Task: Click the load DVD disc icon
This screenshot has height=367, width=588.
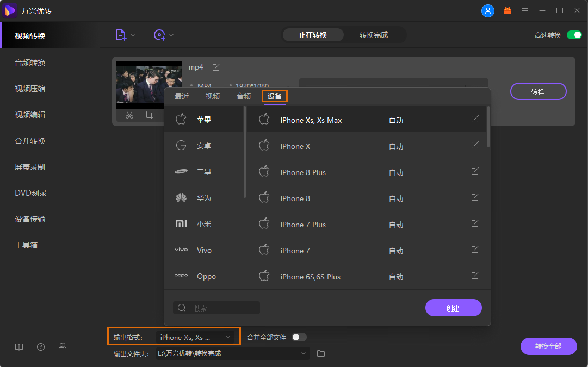Action: tap(159, 35)
